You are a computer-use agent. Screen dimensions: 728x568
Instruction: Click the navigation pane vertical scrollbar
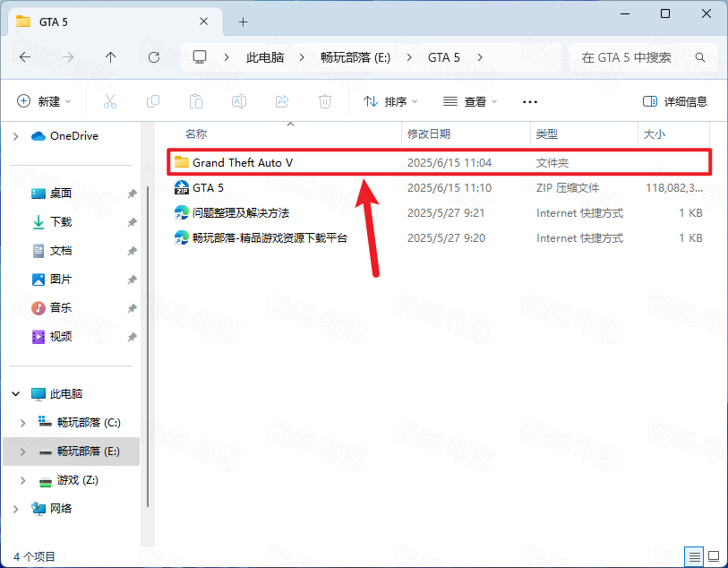[x=148, y=346]
